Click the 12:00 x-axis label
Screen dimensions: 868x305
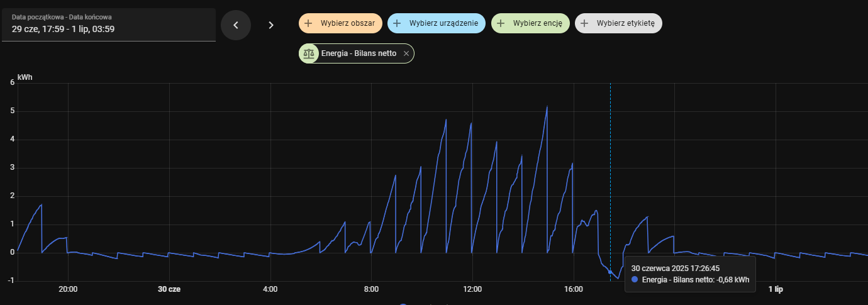coord(472,289)
